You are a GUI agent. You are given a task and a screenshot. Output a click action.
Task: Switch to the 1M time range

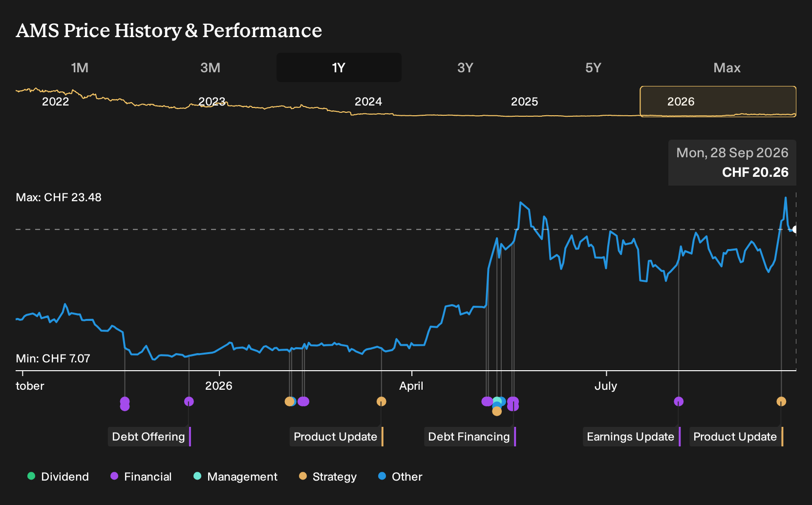[80, 67]
